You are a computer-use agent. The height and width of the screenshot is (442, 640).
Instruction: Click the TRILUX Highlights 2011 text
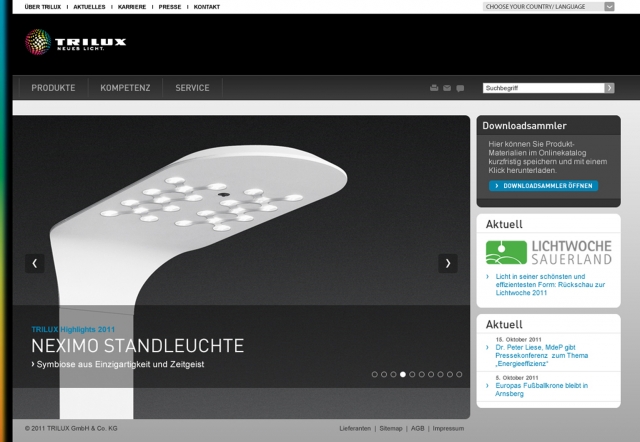73,329
